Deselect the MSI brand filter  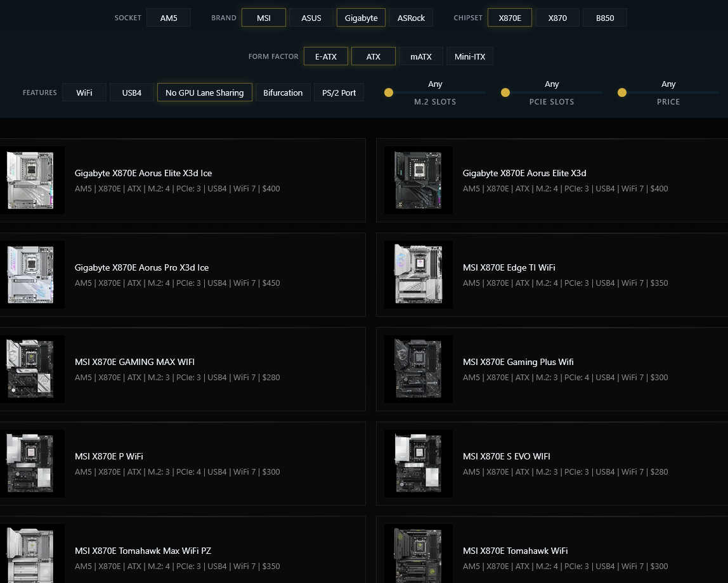[x=264, y=18]
